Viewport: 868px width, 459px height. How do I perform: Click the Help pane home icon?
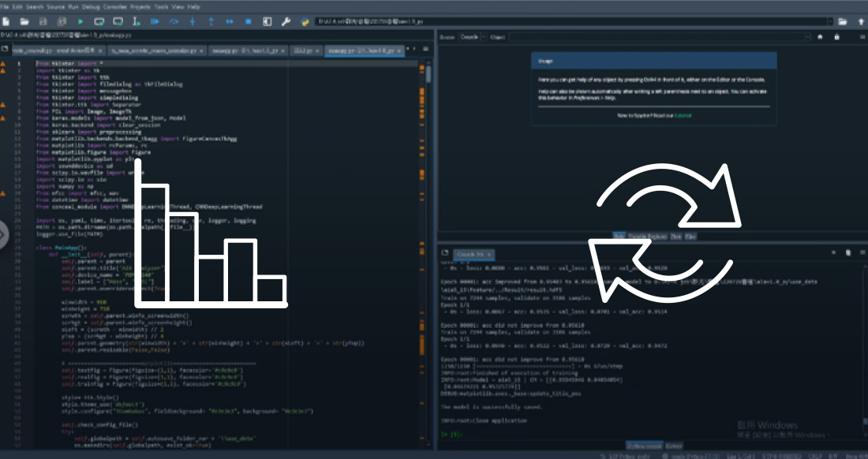[x=820, y=37]
